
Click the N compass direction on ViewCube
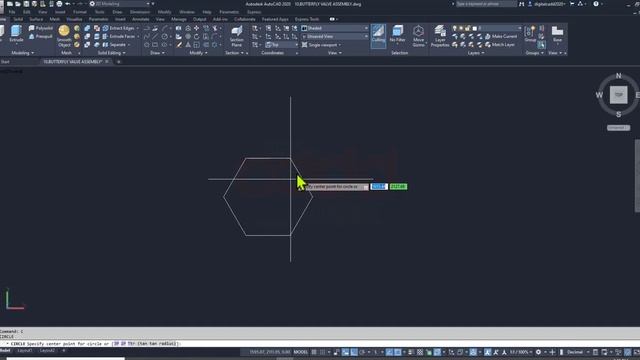click(x=618, y=76)
